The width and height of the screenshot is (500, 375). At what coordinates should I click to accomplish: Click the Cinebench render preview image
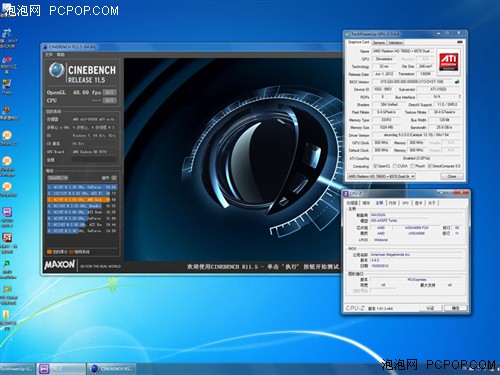(232, 159)
